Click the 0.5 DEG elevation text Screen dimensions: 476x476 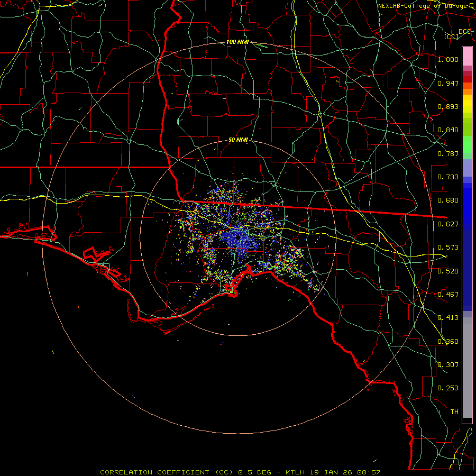255,472
